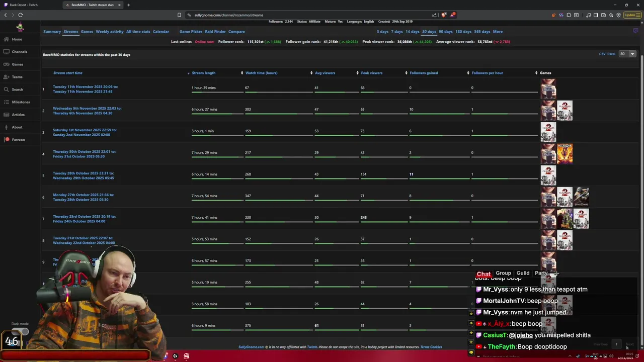Switch to Weekly activity tab

[x=110, y=32]
